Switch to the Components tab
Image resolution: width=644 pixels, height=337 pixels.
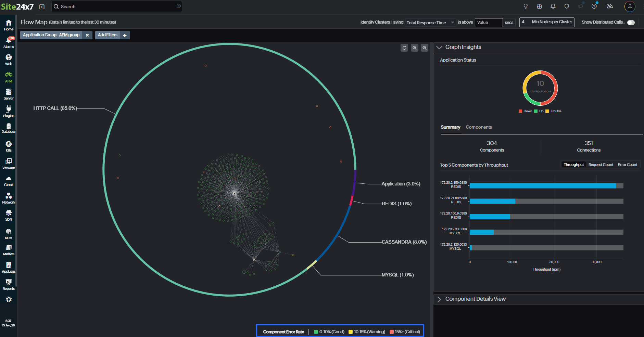(479, 127)
